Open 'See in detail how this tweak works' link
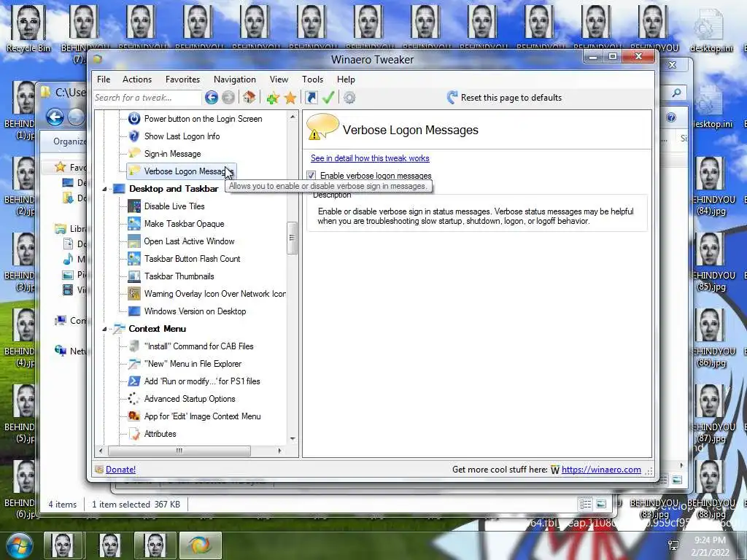 click(370, 158)
